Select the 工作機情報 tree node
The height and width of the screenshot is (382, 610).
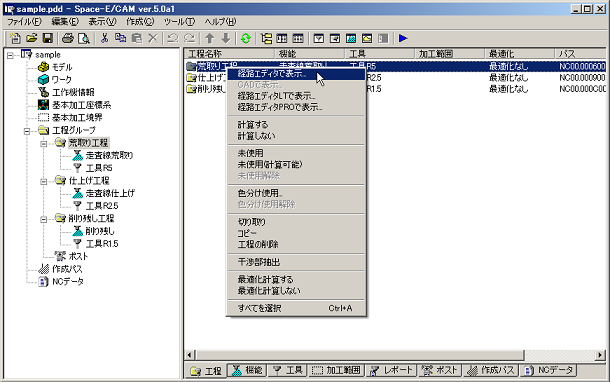pyautogui.click(x=73, y=93)
